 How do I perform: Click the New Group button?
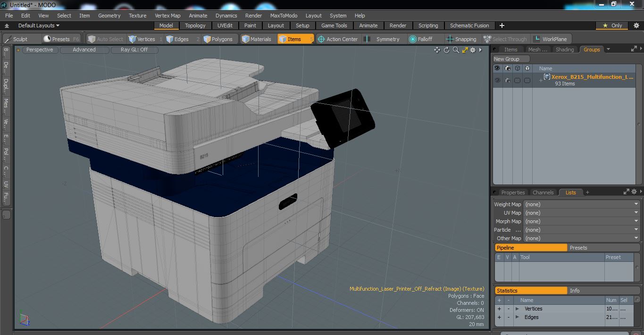(x=511, y=59)
